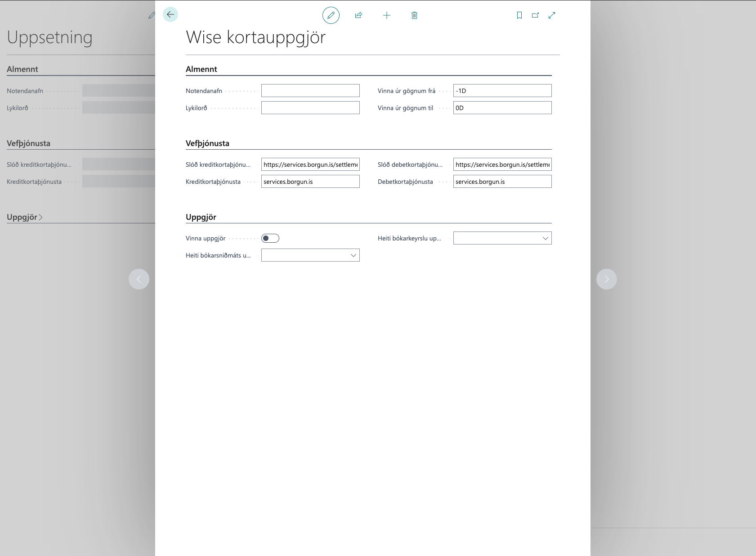Click the Almennt section heading
This screenshot has height=556, width=756.
pyautogui.click(x=201, y=69)
